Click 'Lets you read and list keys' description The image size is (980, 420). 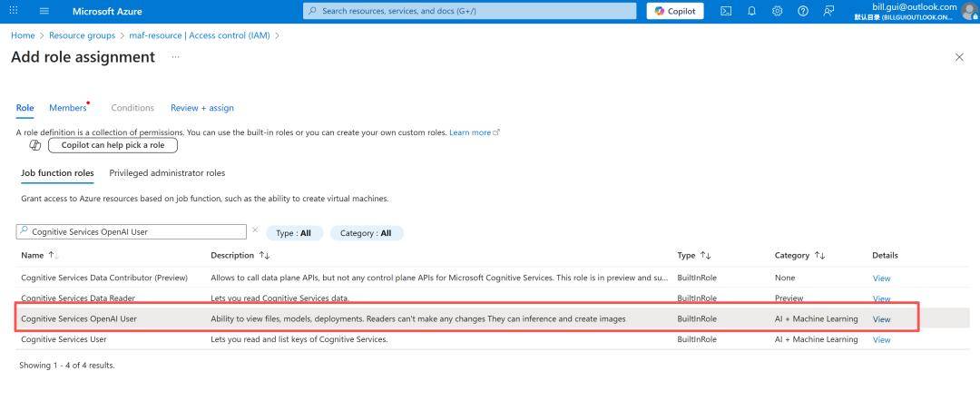[x=299, y=339]
